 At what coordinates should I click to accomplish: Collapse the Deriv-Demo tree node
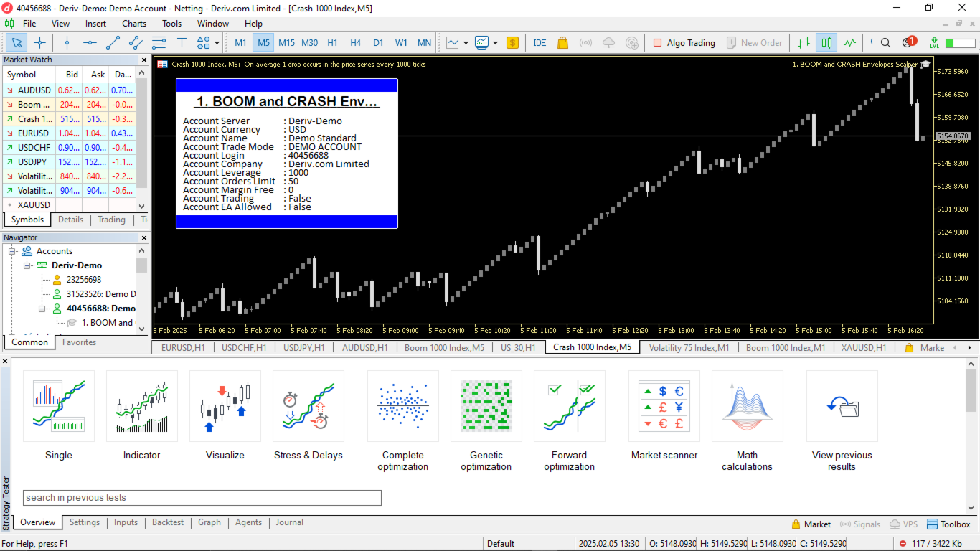coord(27,265)
